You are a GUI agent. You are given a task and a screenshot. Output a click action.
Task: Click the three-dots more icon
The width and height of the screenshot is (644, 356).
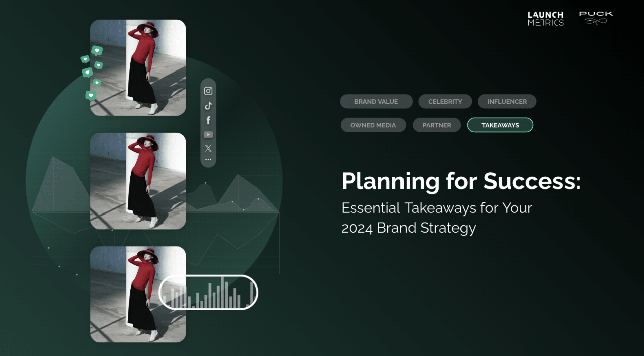tap(208, 159)
